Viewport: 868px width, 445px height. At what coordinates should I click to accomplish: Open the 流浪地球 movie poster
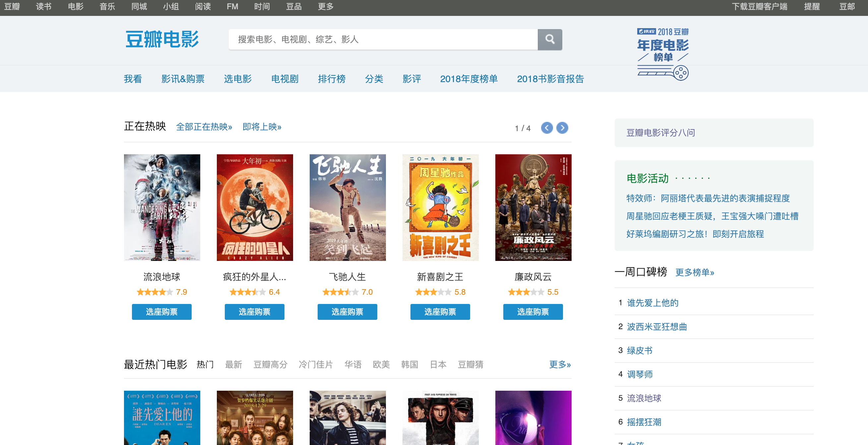(x=162, y=207)
